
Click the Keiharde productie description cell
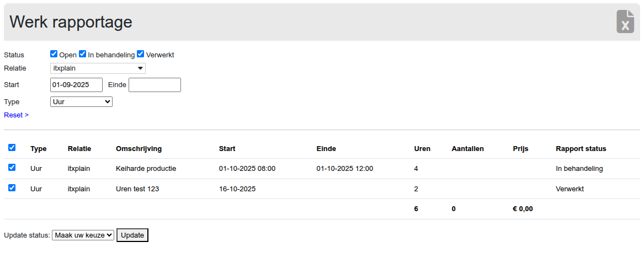146,169
